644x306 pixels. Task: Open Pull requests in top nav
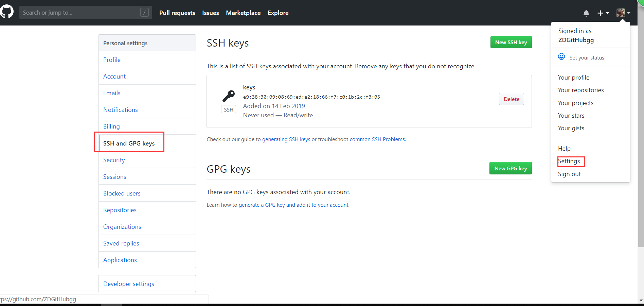[177, 13]
